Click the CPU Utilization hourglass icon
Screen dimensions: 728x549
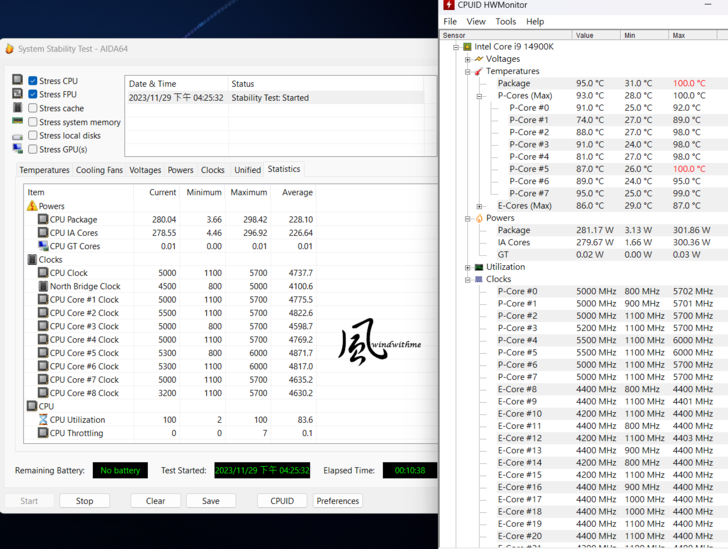[43, 420]
